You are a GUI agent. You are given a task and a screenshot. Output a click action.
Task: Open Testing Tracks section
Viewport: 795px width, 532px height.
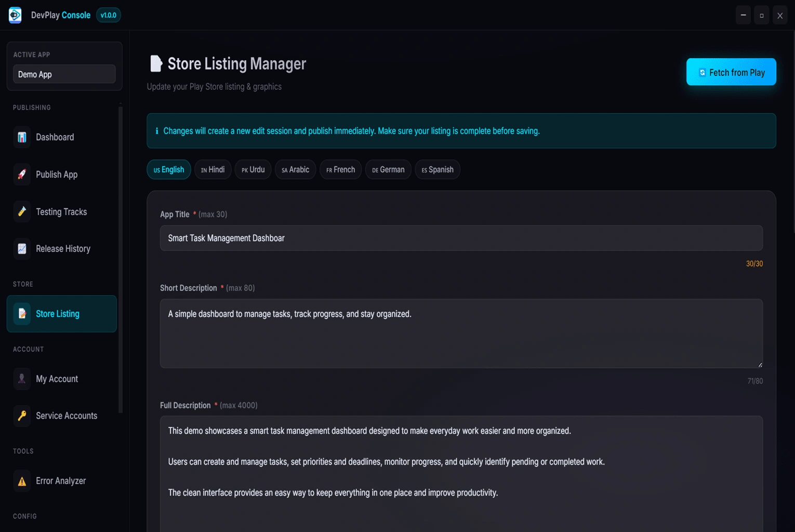[62, 211]
